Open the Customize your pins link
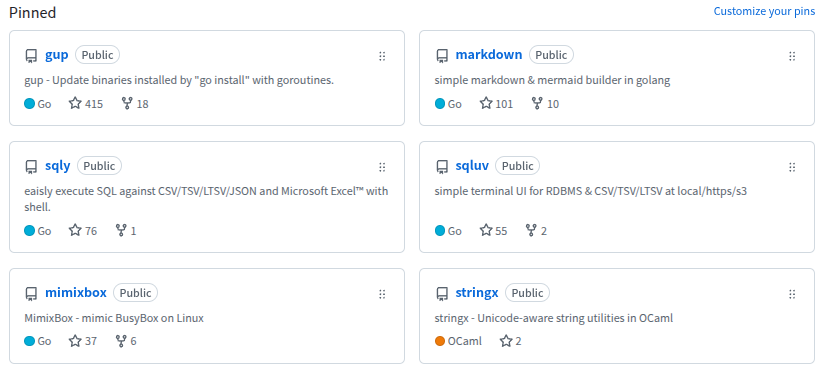Screen dimensions: 821x371 point(764,12)
